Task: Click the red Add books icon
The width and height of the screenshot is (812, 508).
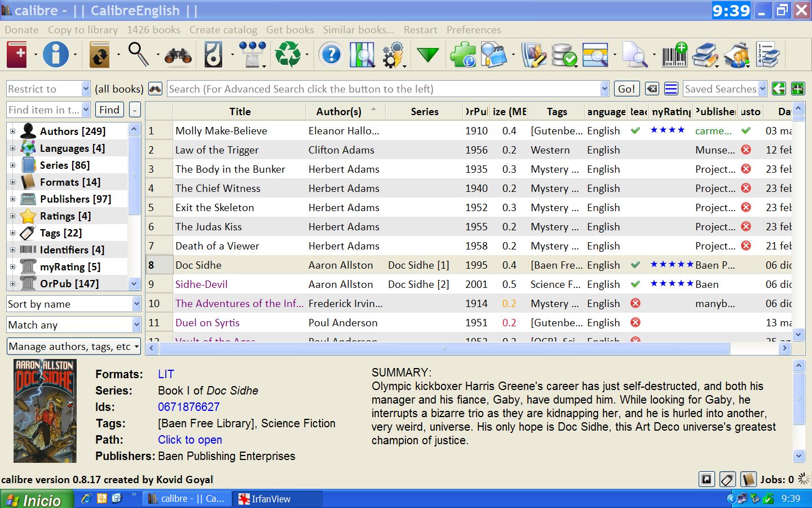Action: pos(17,55)
